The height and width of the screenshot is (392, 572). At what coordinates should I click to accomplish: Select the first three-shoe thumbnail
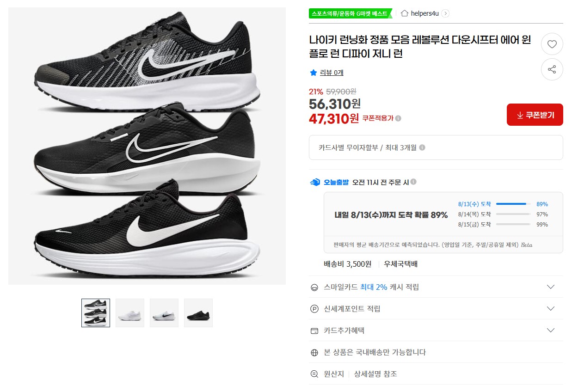96,313
